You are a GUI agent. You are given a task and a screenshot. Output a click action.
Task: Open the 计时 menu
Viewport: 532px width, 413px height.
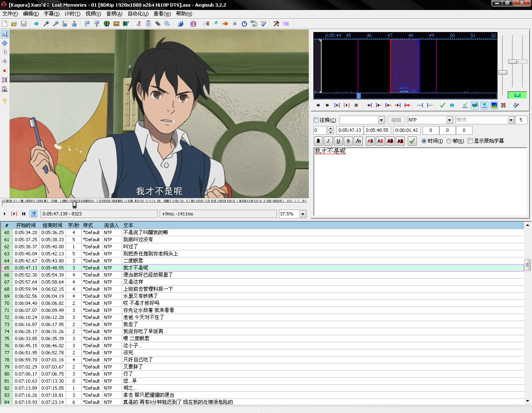point(72,14)
